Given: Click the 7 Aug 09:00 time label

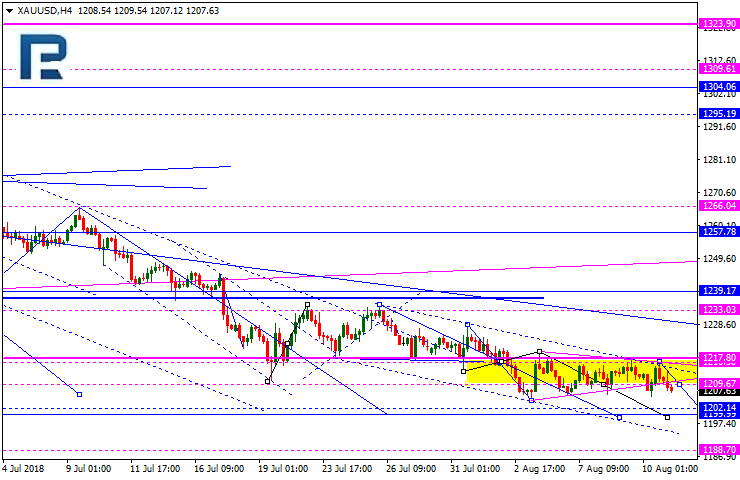Looking at the screenshot, I should click(x=604, y=469).
